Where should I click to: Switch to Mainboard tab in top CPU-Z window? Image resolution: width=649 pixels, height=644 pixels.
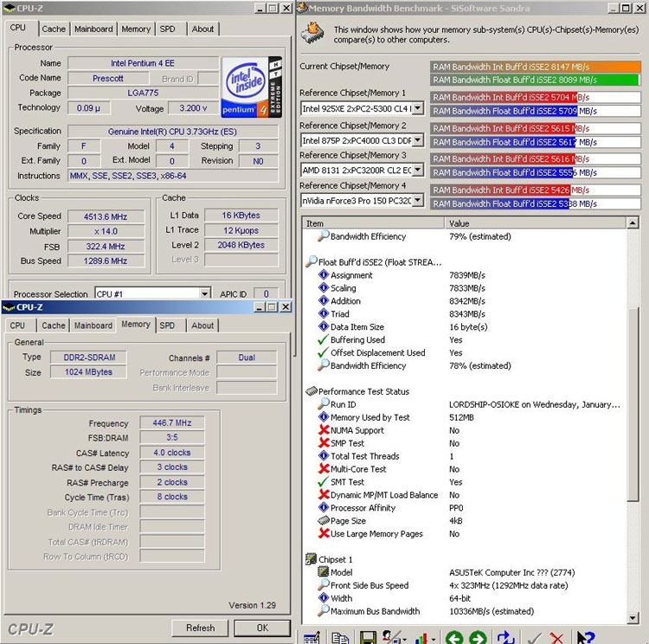point(93,29)
